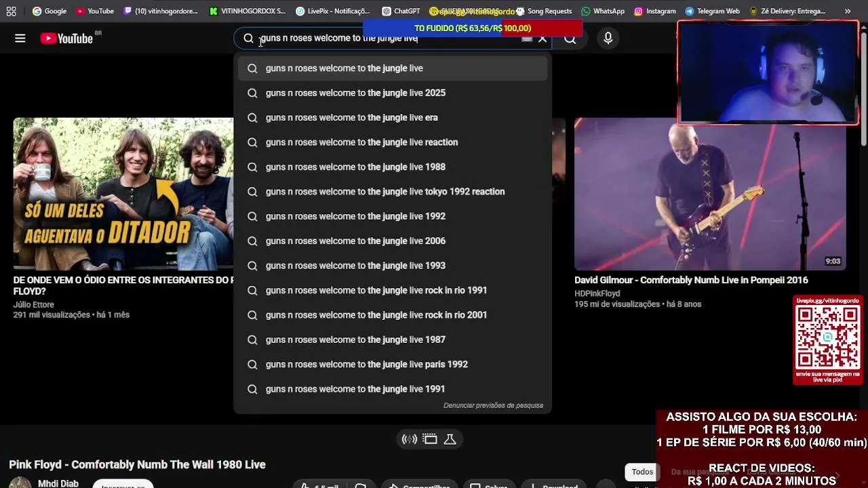Toggle theater mode icon in player pill
This screenshot has width=868, height=488.
(430, 439)
